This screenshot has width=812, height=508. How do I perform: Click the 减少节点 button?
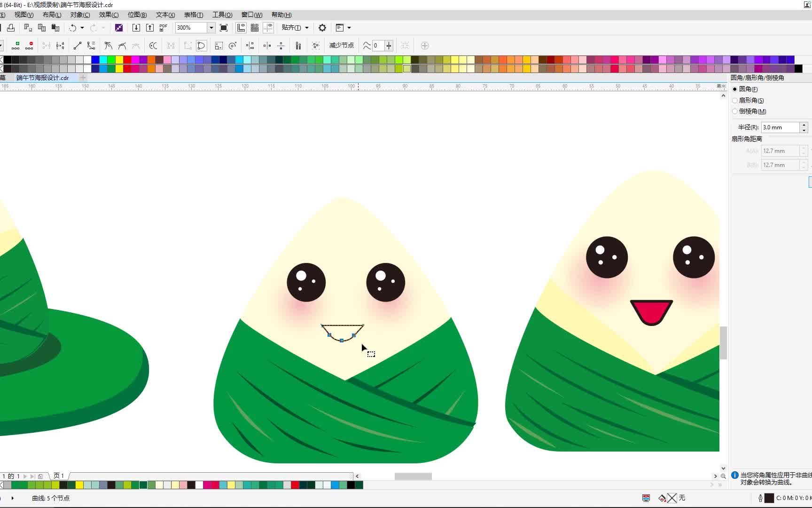pyautogui.click(x=342, y=46)
